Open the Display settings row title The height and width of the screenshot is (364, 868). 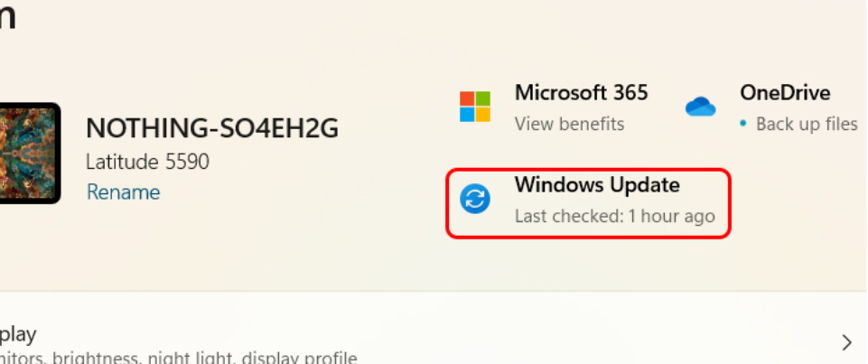click(x=18, y=333)
